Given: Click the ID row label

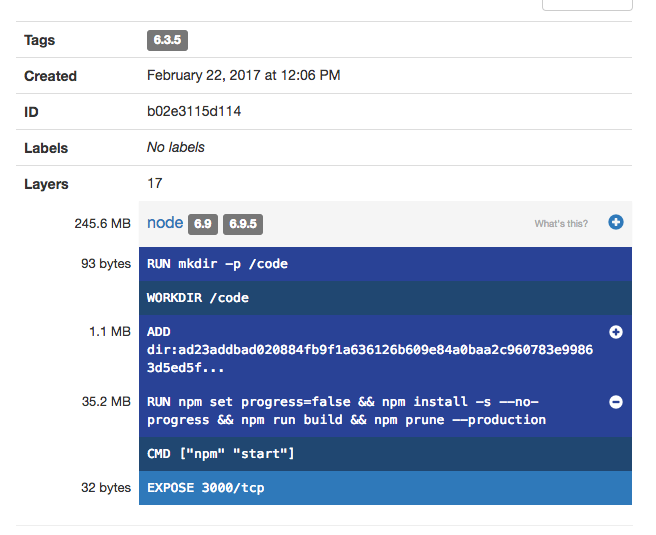Looking at the screenshot, I should pyautogui.click(x=31, y=112).
